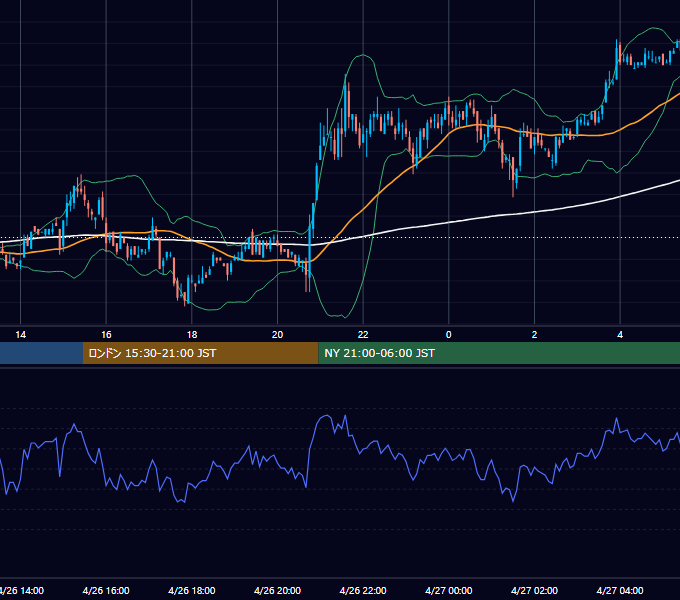Click the 16 hour label on the axis
The width and height of the screenshot is (680, 600).
click(x=106, y=335)
